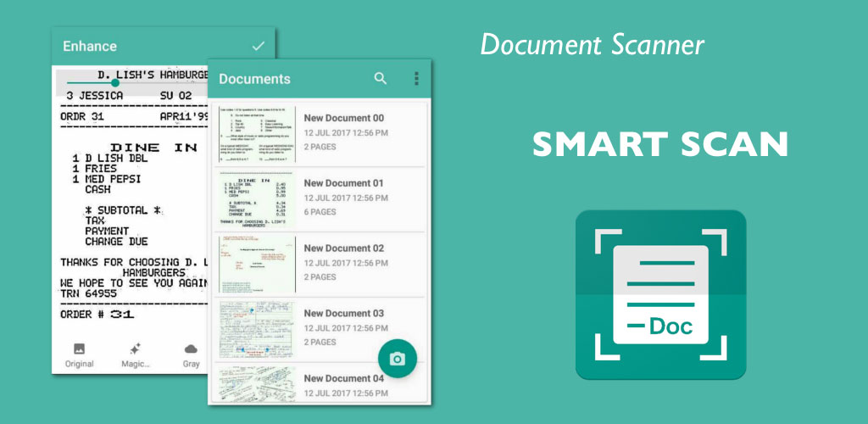Open New Document 04 thumbnail
Image resolution: width=868 pixels, height=424 pixels.
click(257, 383)
